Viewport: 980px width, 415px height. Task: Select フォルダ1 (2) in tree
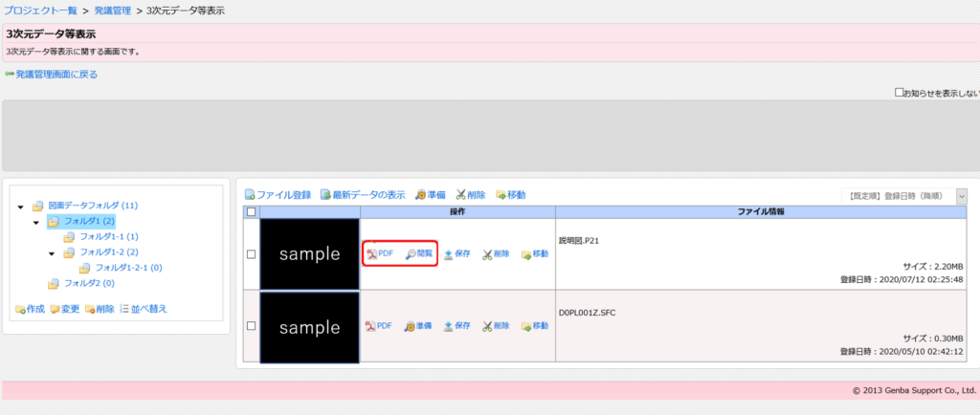[90, 221]
